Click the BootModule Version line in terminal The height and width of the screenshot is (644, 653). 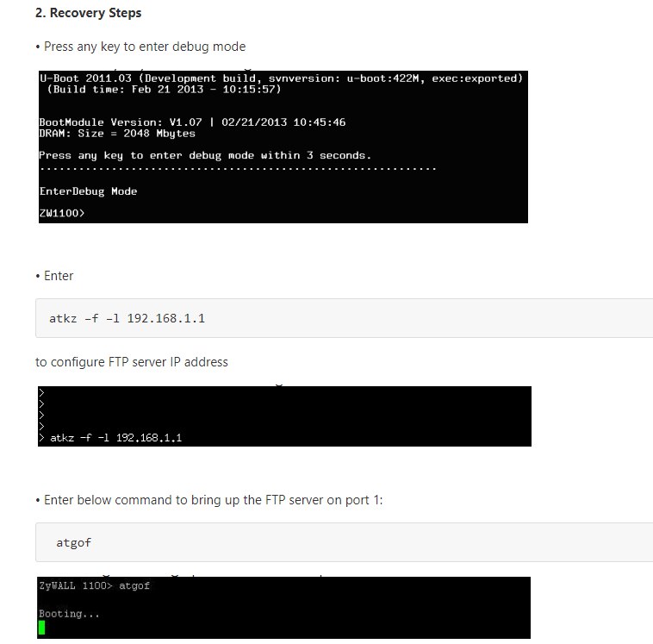click(192, 122)
